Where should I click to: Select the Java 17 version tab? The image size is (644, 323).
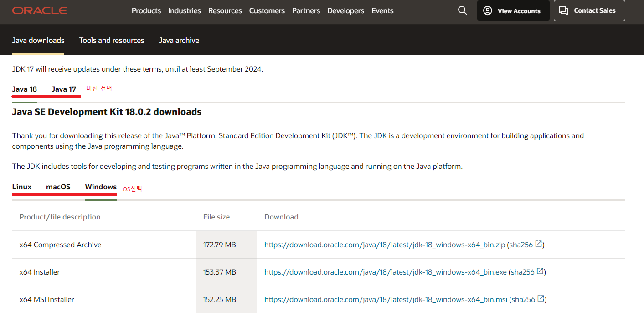pyautogui.click(x=64, y=89)
